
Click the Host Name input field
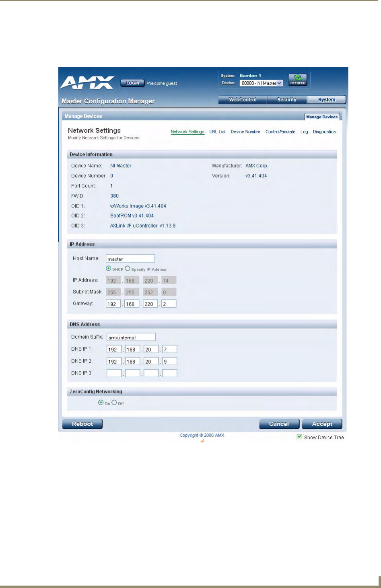pos(130,259)
